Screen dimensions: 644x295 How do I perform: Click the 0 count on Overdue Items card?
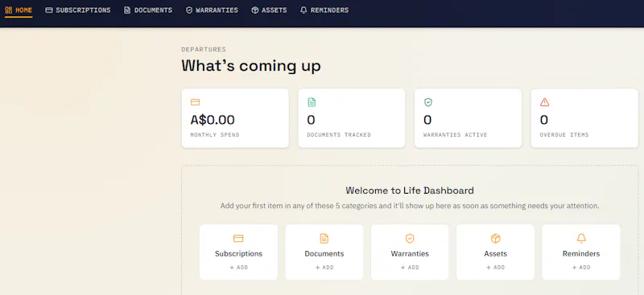[x=544, y=120]
